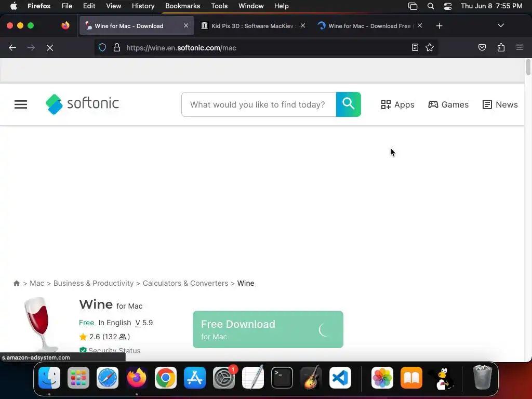Open the Extensions puzzle icon

[x=501, y=47]
